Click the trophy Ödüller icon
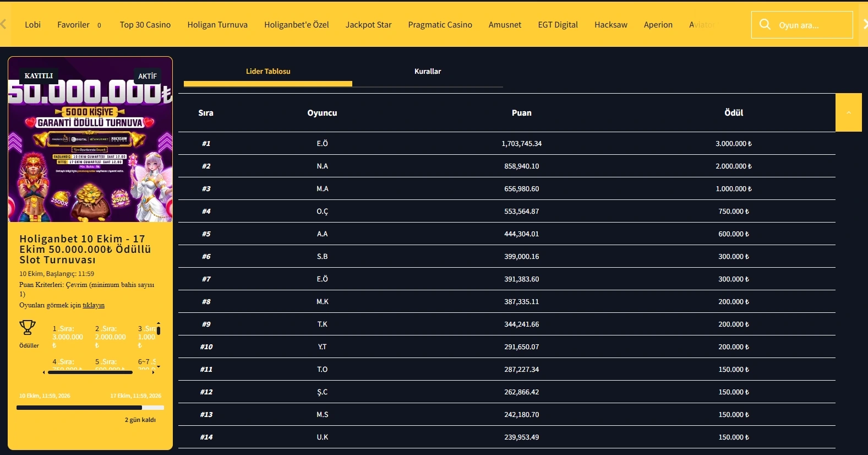 (28, 328)
